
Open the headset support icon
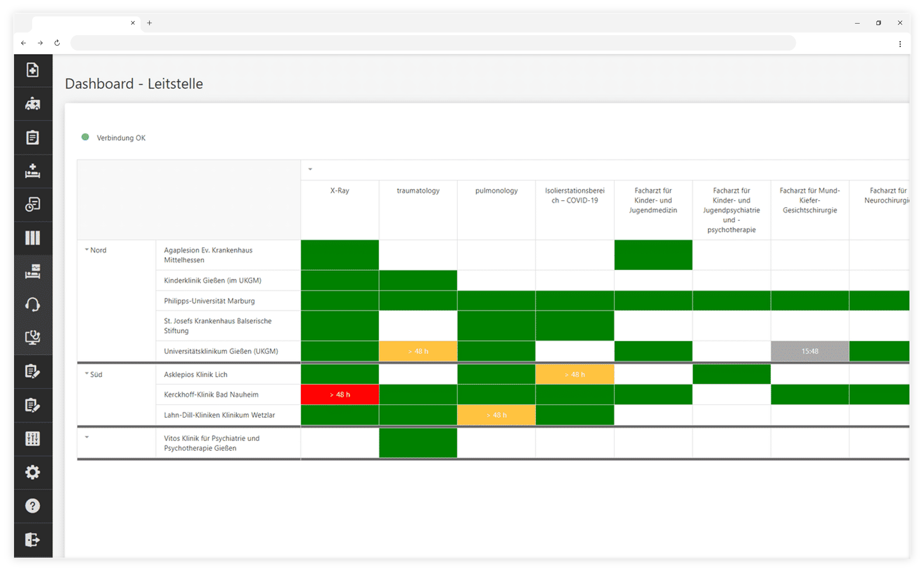33,305
